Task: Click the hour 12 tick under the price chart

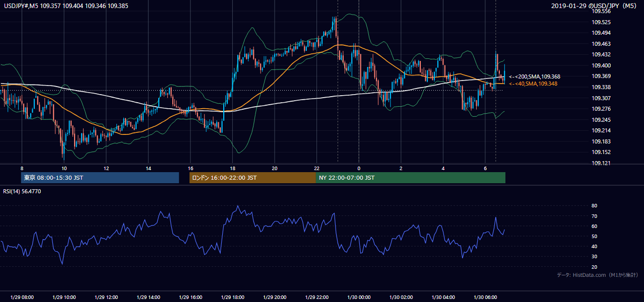Action: (106, 168)
